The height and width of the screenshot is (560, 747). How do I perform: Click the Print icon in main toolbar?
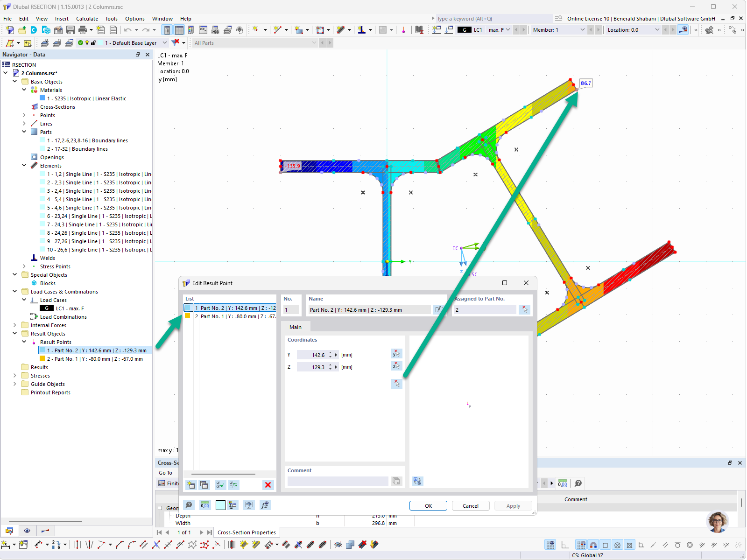(x=83, y=30)
